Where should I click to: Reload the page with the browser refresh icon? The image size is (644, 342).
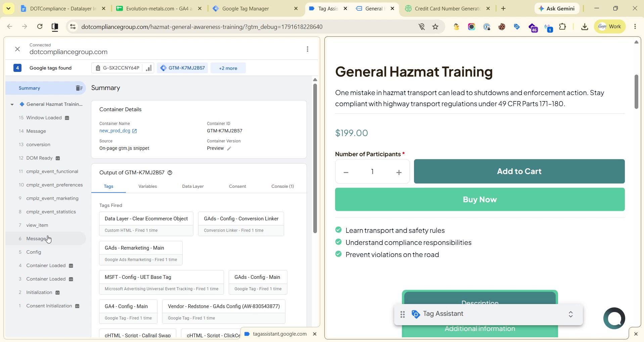(x=40, y=27)
